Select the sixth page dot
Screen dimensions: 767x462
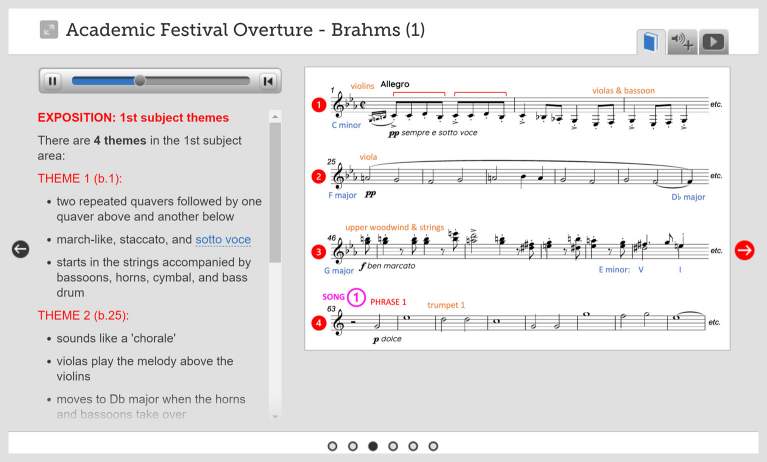tap(433, 446)
